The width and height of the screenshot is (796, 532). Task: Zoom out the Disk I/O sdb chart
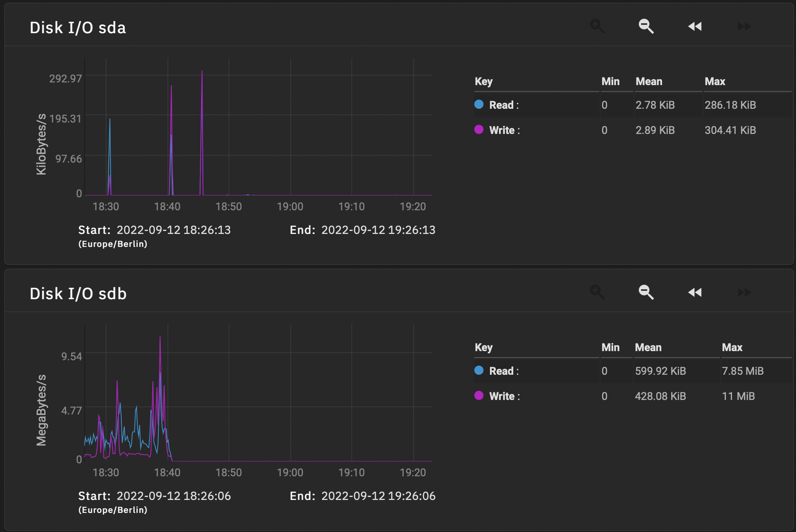[646, 292]
